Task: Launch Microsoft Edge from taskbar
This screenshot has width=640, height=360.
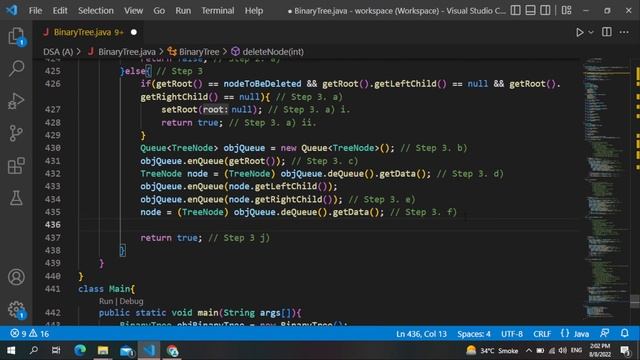Action: (x=80, y=350)
